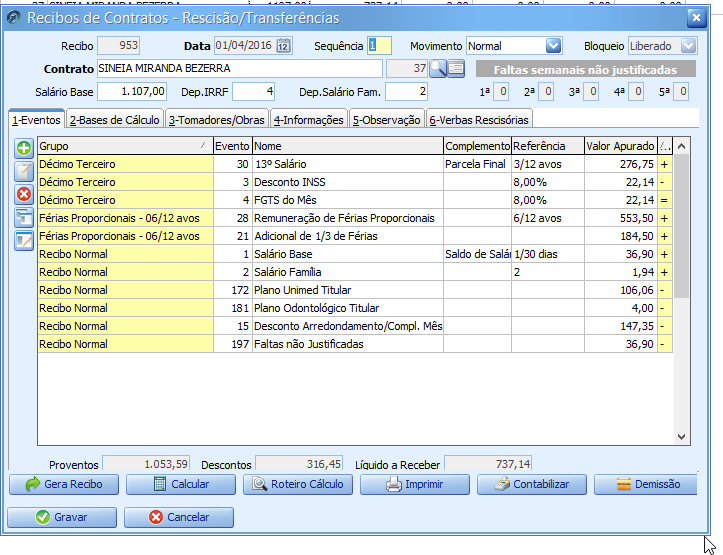Select the 1-Eventos tab
This screenshot has width=723, height=555.
pyautogui.click(x=36, y=120)
